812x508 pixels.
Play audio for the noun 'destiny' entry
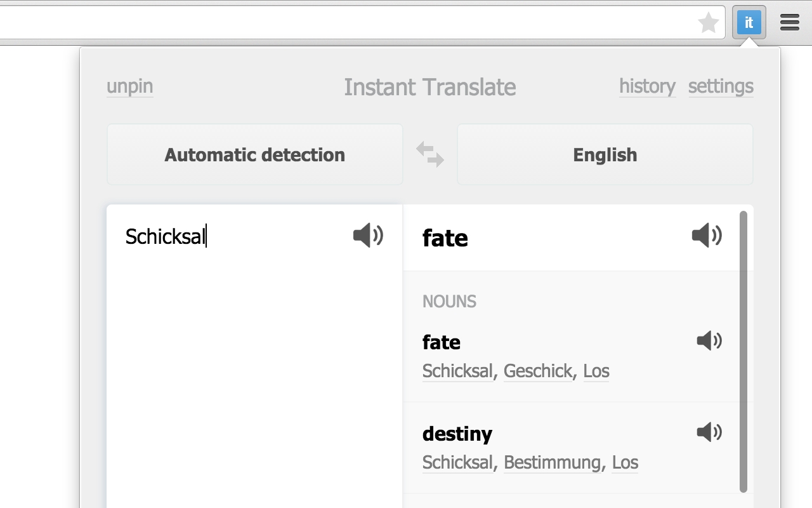[709, 432]
